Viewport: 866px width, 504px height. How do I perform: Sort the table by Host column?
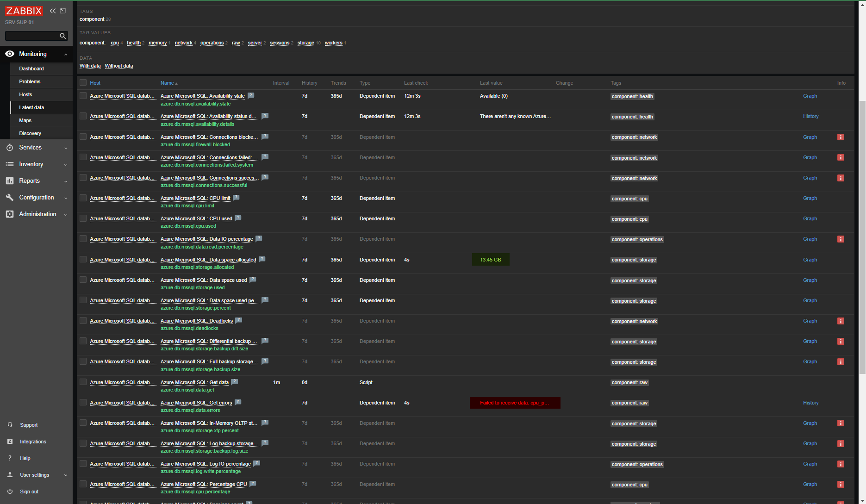coord(95,83)
